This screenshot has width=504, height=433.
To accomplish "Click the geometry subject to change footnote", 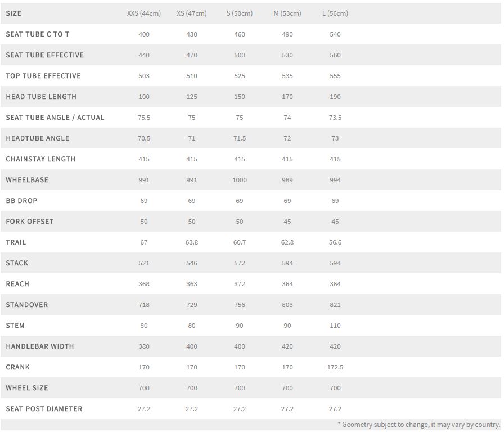I will (x=418, y=425).
